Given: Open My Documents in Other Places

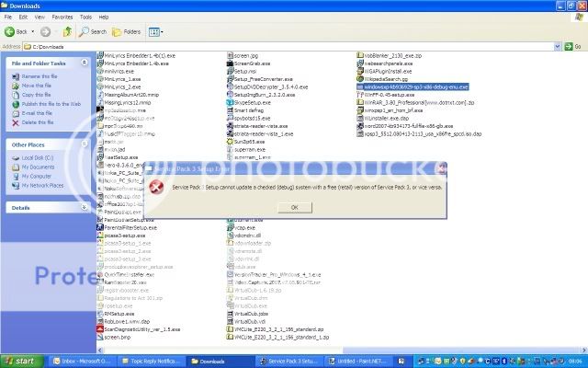Looking at the screenshot, I should (x=40, y=167).
